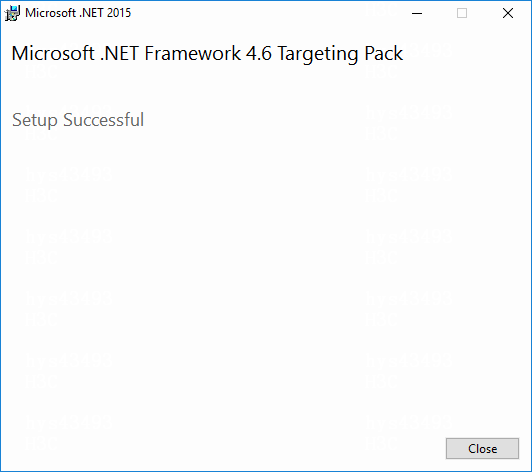Click the ".NET" text in the window title
Image resolution: width=532 pixels, height=472 pixels.
point(91,13)
